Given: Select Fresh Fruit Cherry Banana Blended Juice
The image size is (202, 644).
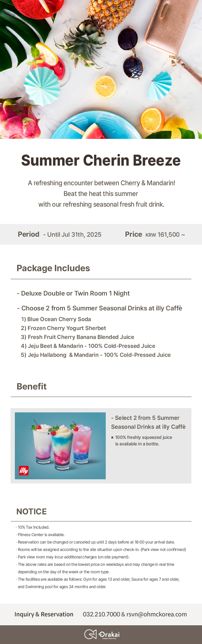Looking at the screenshot, I should click(78, 337).
